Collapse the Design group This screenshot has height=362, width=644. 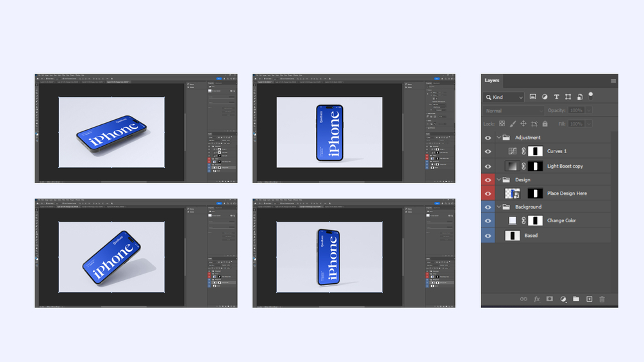[x=499, y=180]
